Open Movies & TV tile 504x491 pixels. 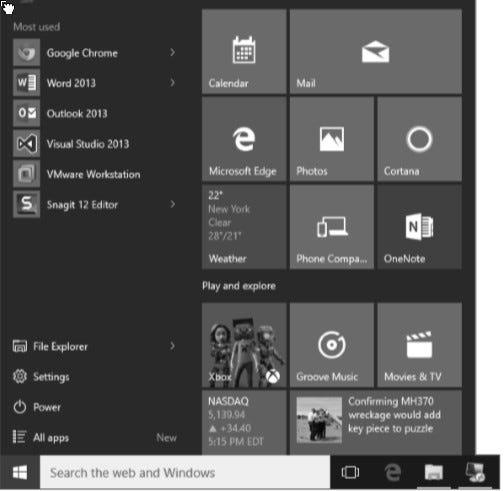pyautogui.click(x=419, y=345)
